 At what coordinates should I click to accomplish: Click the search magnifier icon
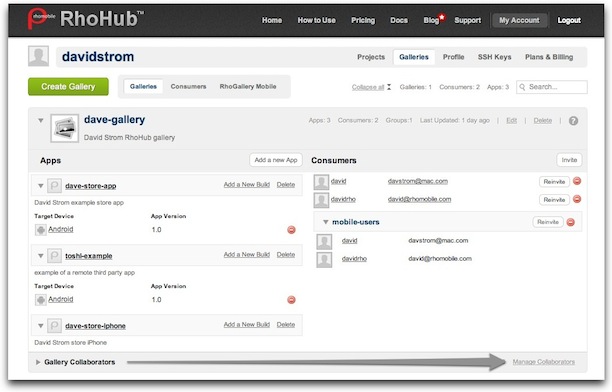522,87
